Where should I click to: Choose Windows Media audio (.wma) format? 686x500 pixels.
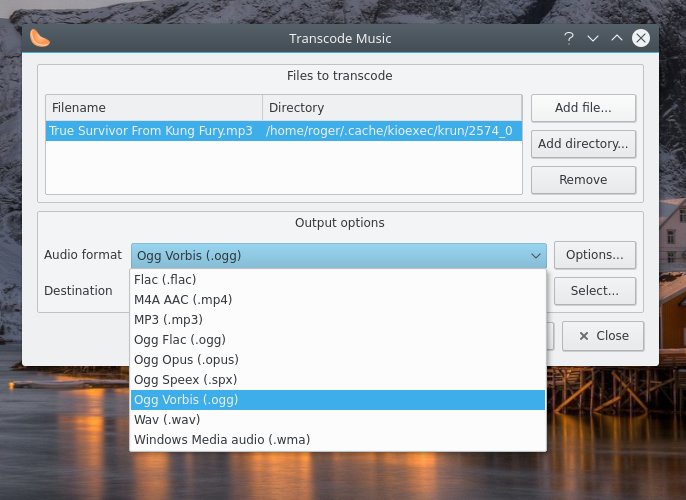tap(338, 440)
